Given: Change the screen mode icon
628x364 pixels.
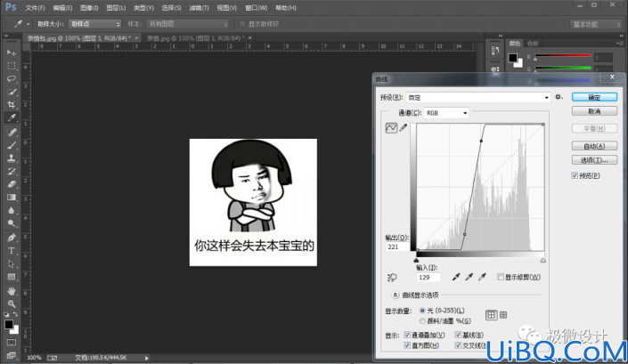Looking at the screenshot, I should coord(12,355).
